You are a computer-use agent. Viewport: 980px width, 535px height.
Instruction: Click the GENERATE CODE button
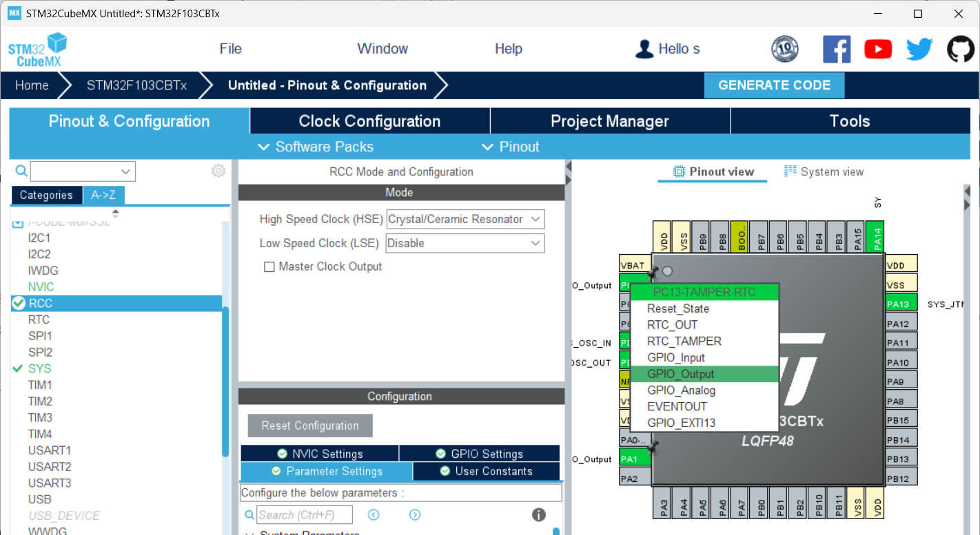[x=774, y=85]
